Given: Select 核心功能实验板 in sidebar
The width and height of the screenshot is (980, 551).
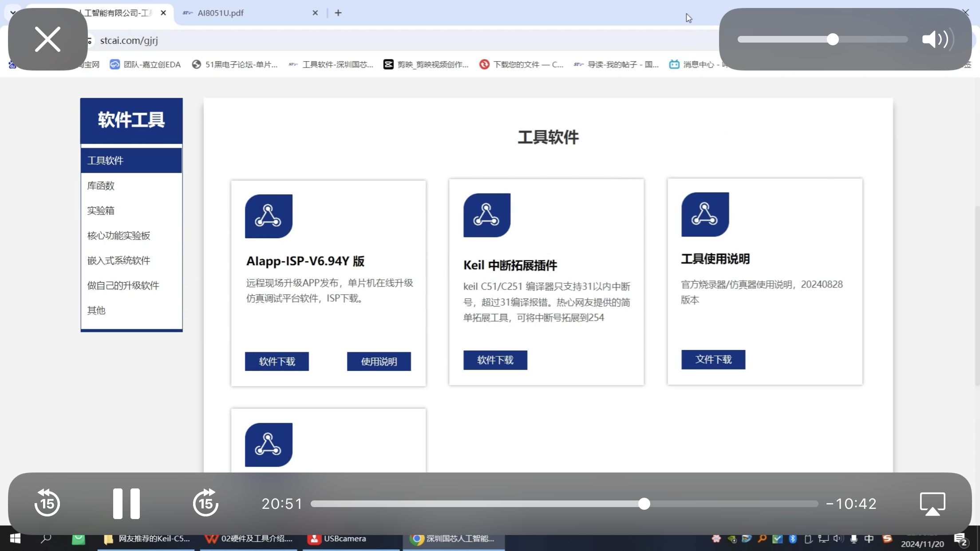Looking at the screenshot, I should tap(131, 236).
